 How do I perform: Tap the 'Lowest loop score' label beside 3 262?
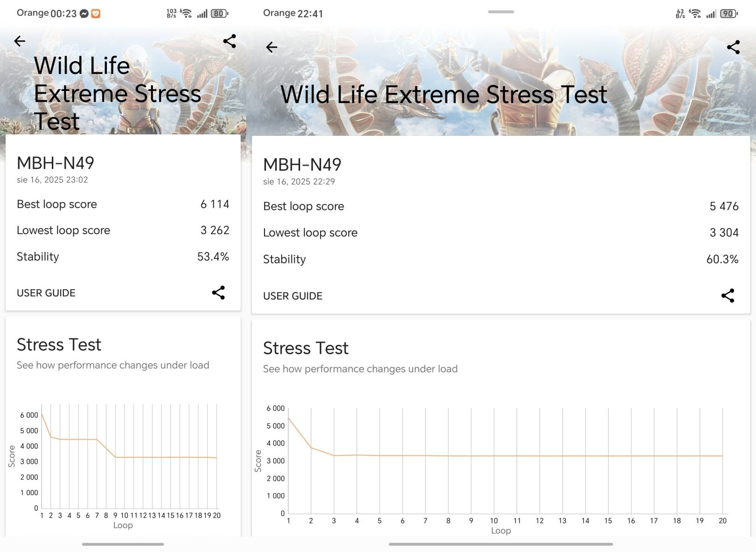[63, 230]
